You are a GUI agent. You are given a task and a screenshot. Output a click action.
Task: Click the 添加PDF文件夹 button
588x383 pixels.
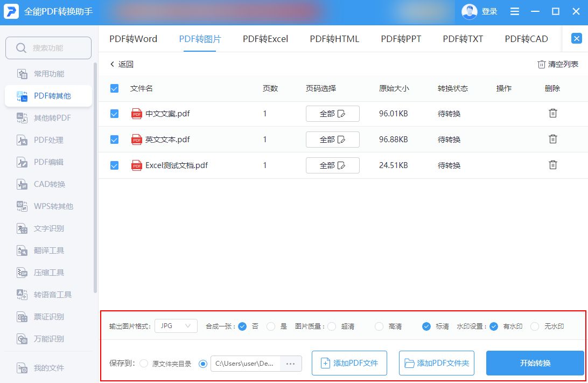[x=437, y=363]
